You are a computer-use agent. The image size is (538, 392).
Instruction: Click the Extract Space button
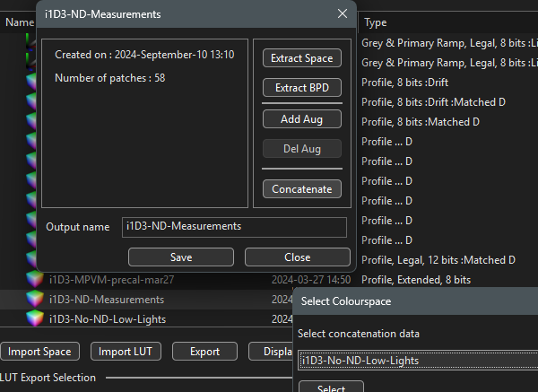click(302, 58)
